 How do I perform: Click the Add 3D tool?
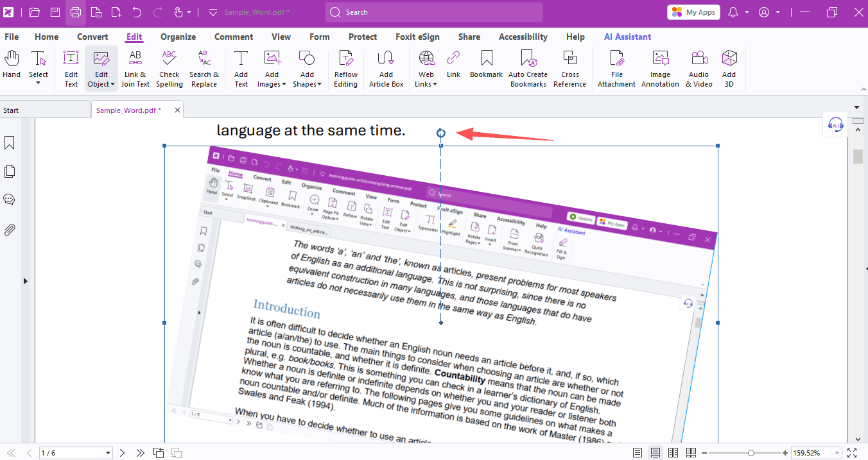(729, 68)
